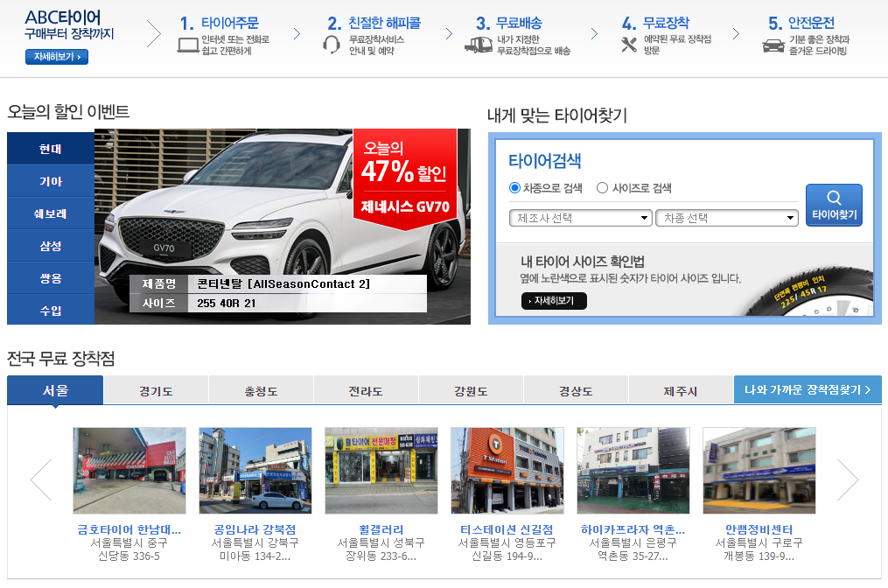
Task: Click the 안쌤정비센터 photo thumbnail
Action: pos(759,471)
